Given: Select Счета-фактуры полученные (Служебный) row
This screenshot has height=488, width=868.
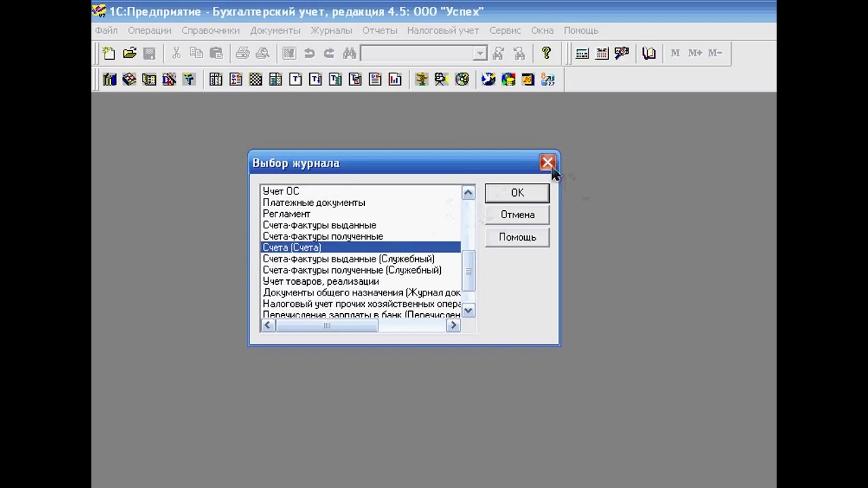Looking at the screenshot, I should coord(361,270).
